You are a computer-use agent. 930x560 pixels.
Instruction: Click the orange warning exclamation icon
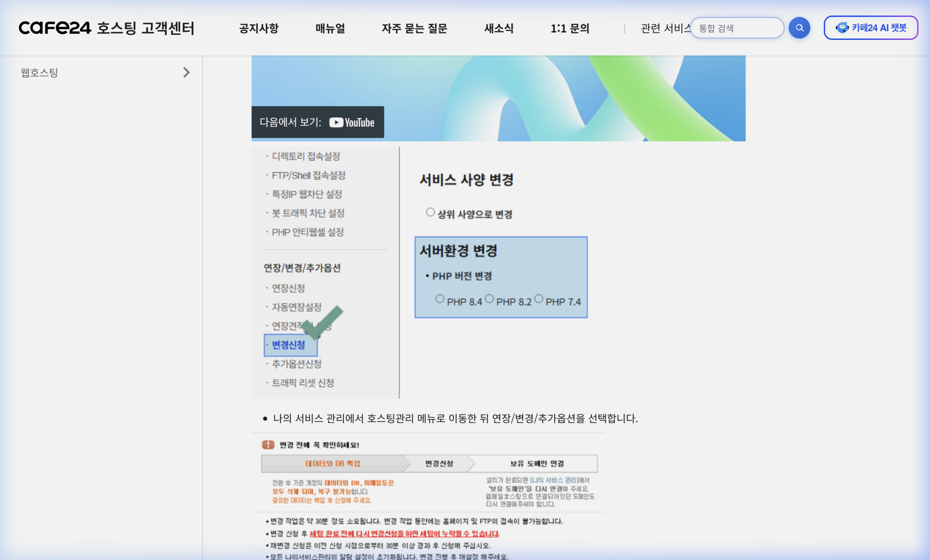(x=268, y=445)
